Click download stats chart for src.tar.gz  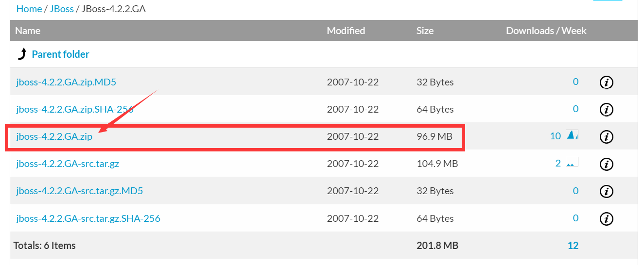click(572, 163)
